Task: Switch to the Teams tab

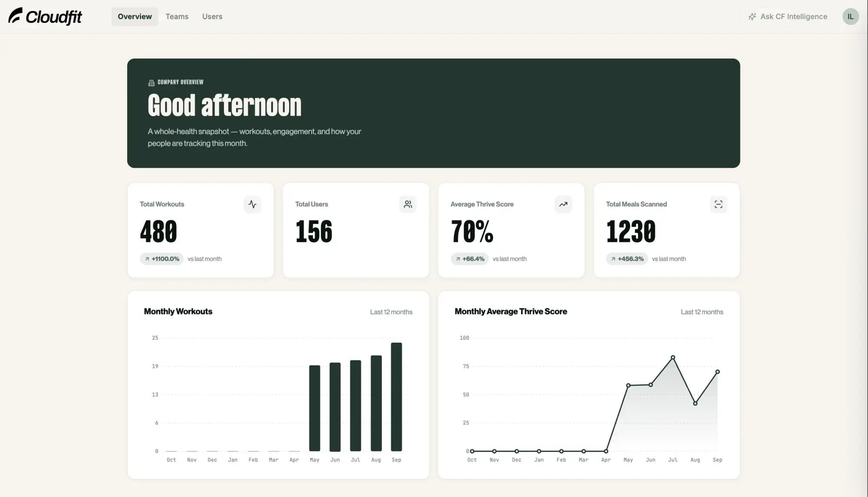Action: pyautogui.click(x=177, y=16)
